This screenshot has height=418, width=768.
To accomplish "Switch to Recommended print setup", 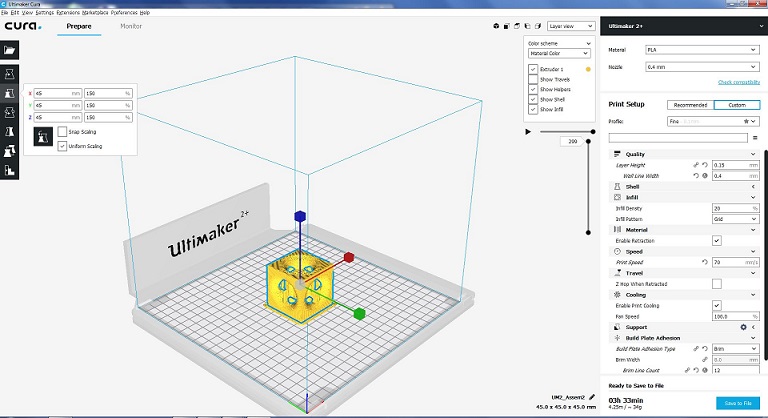I will (690, 105).
